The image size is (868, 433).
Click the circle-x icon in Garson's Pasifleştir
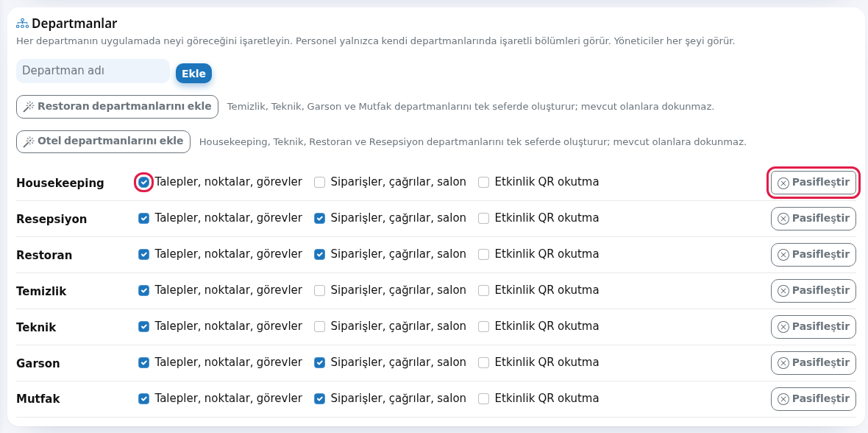[783, 363]
